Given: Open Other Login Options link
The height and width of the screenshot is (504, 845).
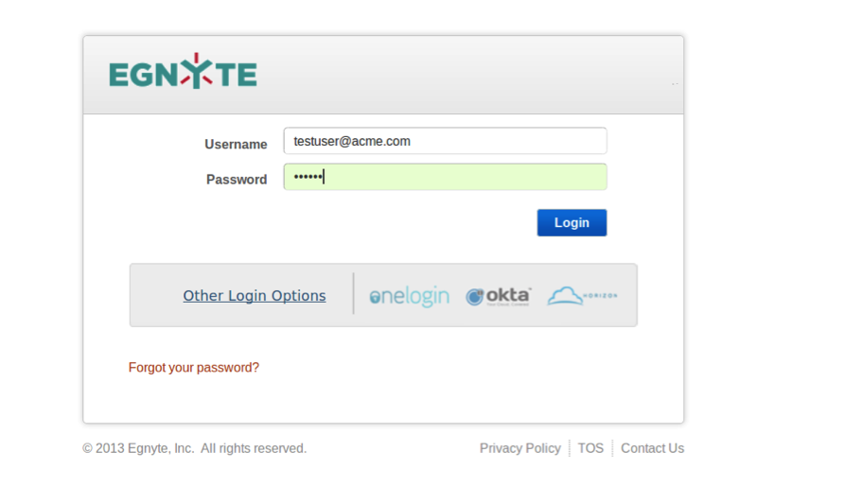Looking at the screenshot, I should point(255,296).
